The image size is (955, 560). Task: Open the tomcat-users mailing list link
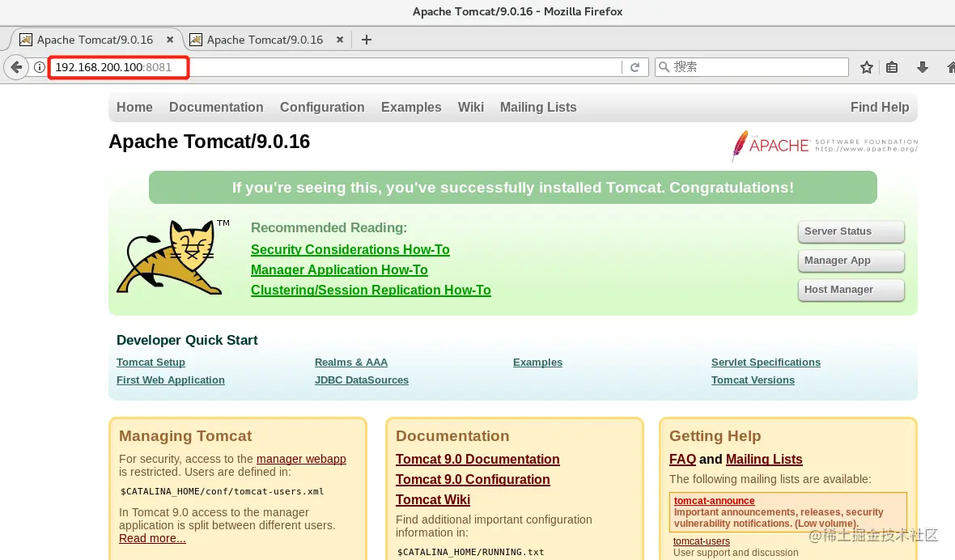(x=702, y=541)
